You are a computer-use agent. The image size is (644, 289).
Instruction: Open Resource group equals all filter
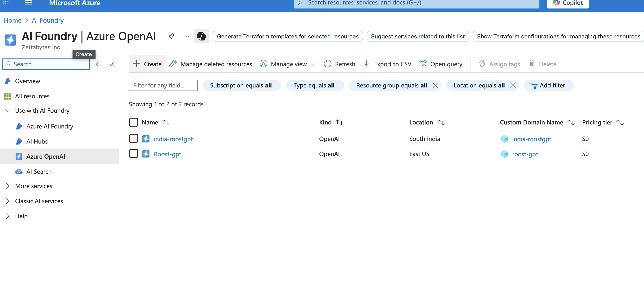coord(391,85)
